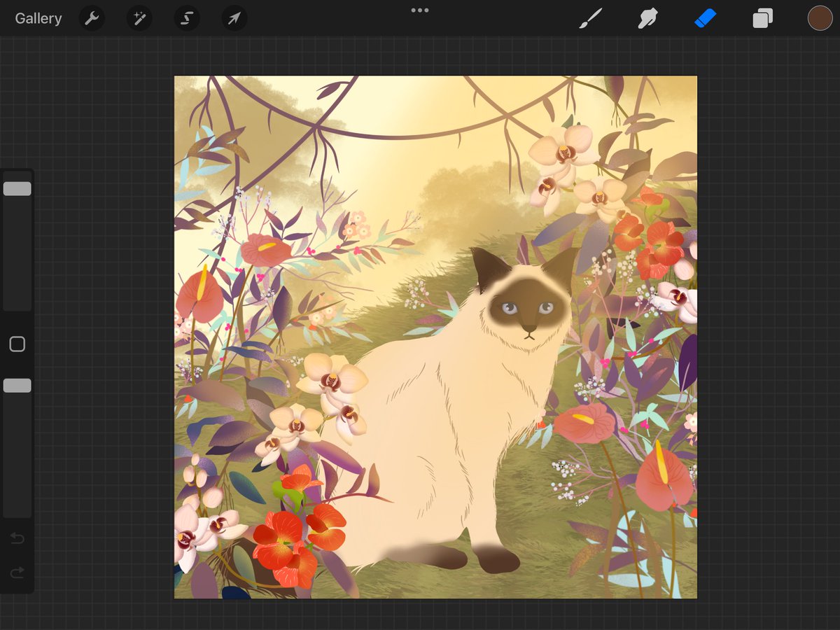Image resolution: width=840 pixels, height=630 pixels.
Task: Open the Layers panel
Action: coord(763,18)
